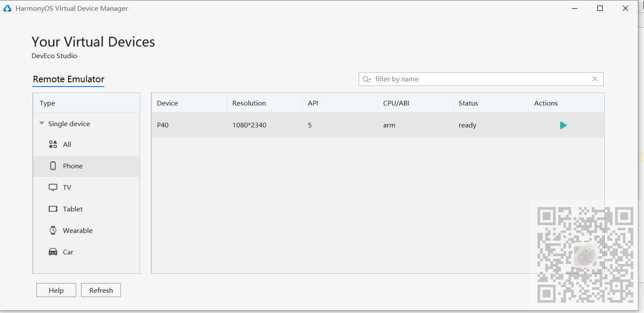
Task: Select the All device type
Action: click(86, 145)
